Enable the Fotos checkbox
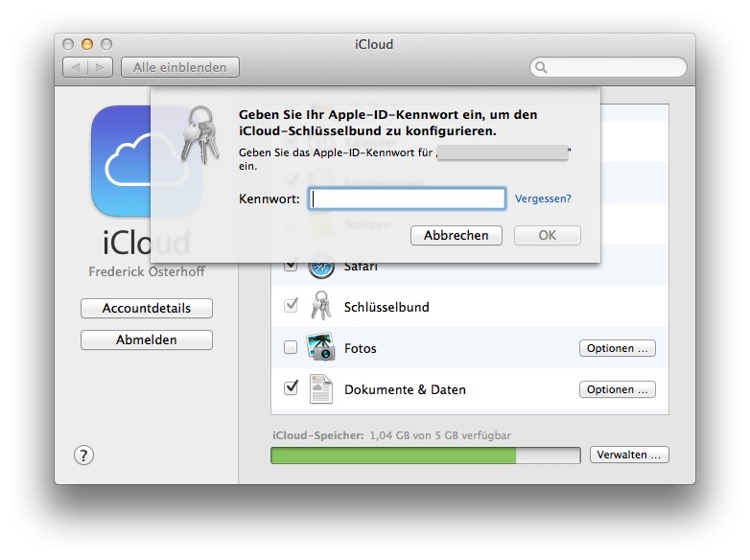 (x=291, y=347)
